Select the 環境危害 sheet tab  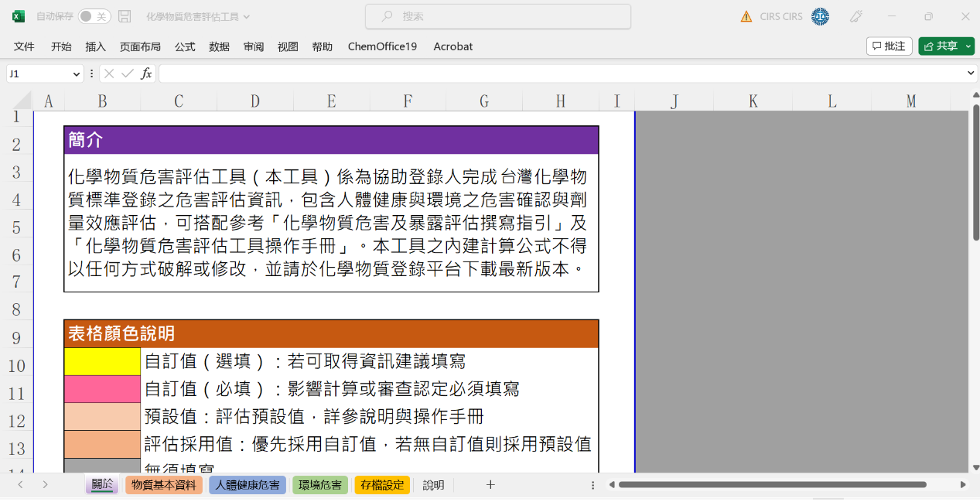(319, 484)
